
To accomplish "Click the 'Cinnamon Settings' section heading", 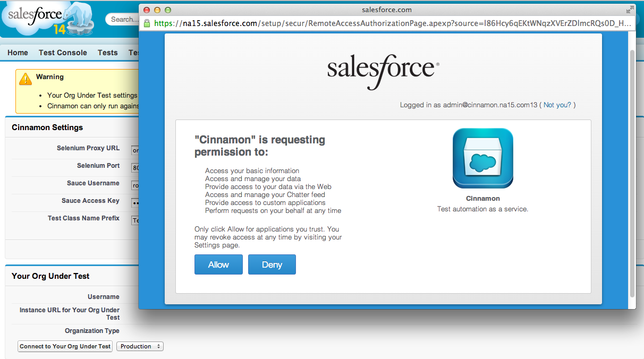I will click(47, 127).
